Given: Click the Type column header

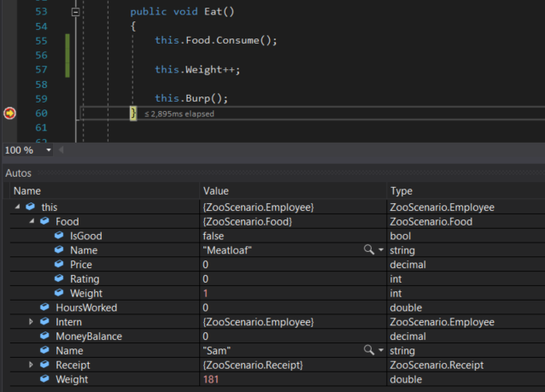Looking at the screenshot, I should point(401,191).
